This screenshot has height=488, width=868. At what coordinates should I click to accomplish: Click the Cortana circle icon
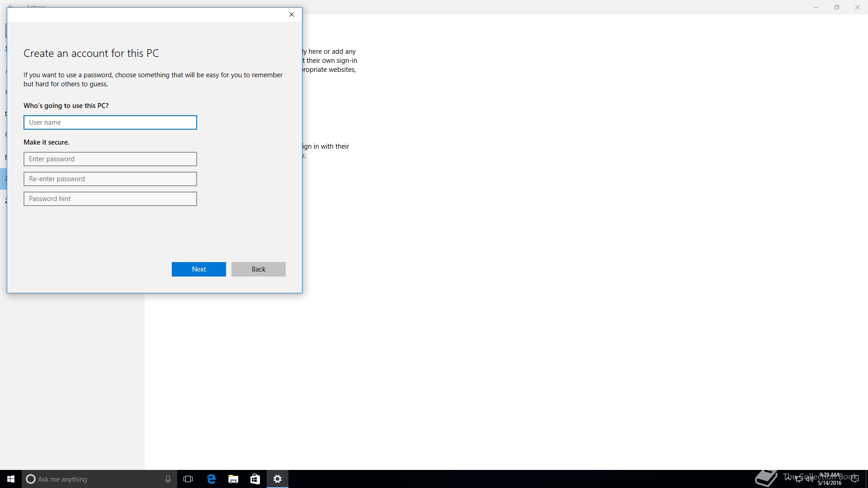tap(31, 479)
